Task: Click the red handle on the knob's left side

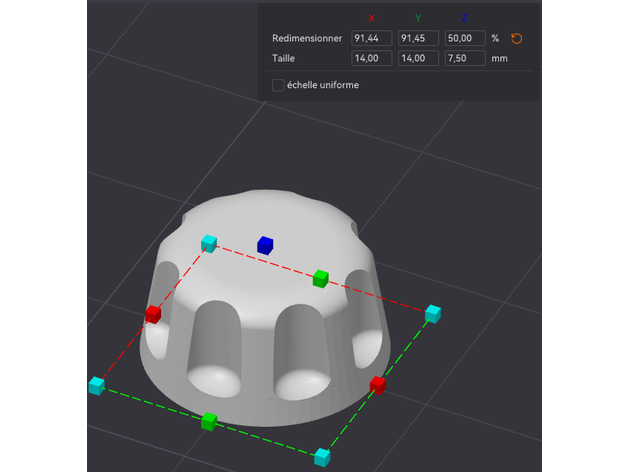Action: pos(153,314)
